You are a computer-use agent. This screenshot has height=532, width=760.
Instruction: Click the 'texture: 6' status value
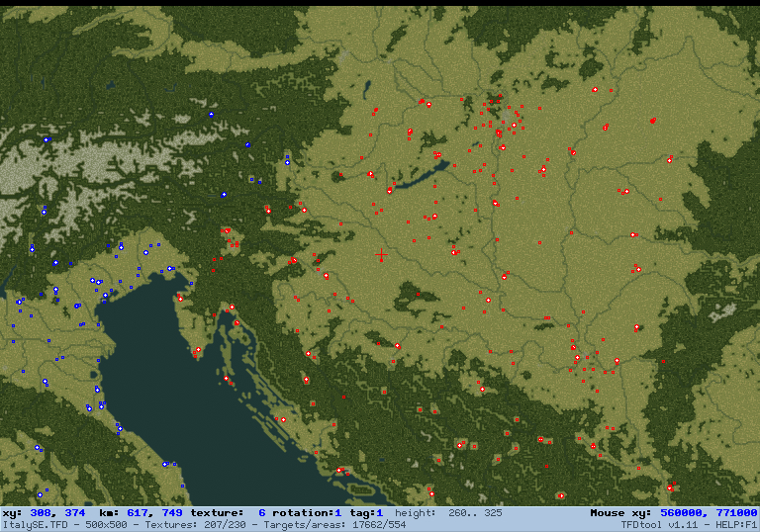[x=228, y=512]
